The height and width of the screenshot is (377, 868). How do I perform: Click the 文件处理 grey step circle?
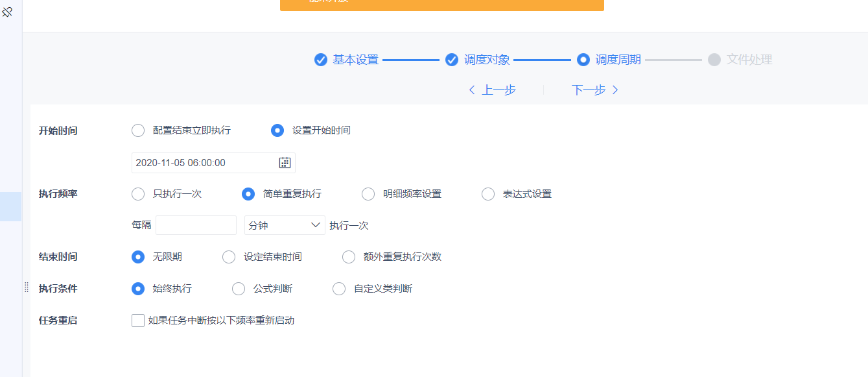pyautogui.click(x=714, y=60)
